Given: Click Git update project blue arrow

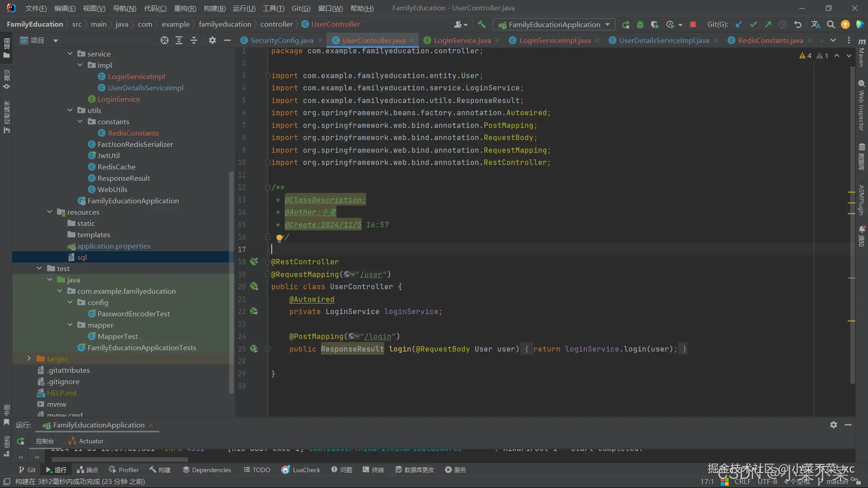Looking at the screenshot, I should click(739, 24).
